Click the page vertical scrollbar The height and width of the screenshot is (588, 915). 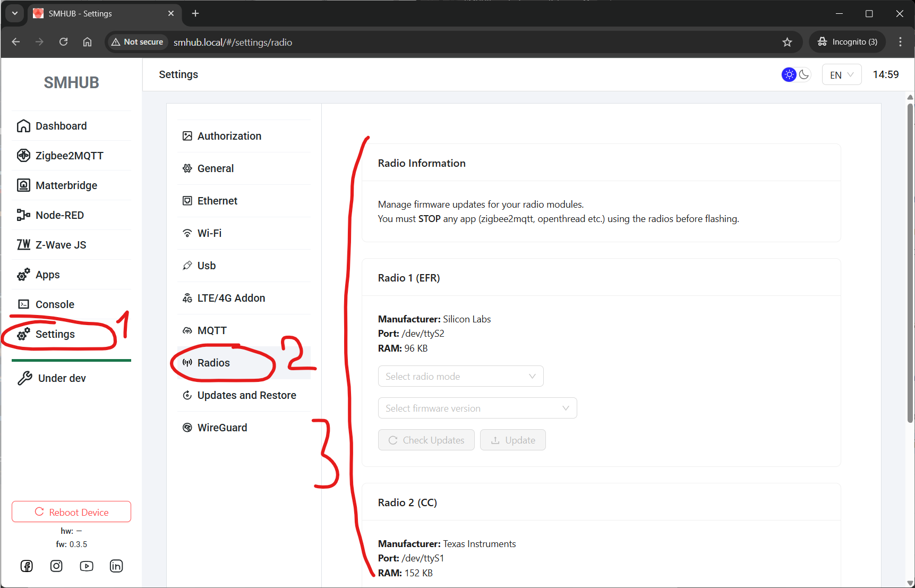click(910, 266)
